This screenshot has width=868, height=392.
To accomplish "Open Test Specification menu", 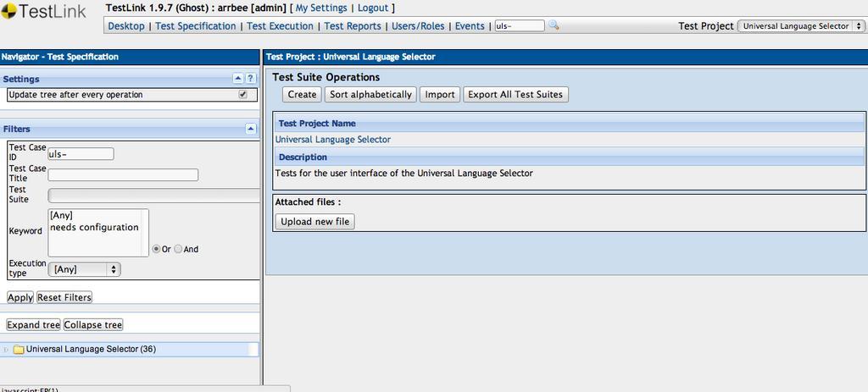I will pyautogui.click(x=196, y=26).
